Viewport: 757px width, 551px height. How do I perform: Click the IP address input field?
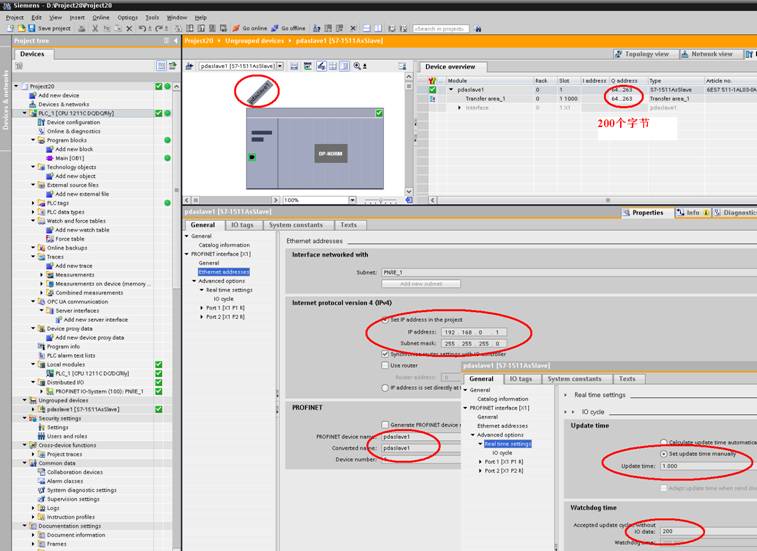(473, 332)
